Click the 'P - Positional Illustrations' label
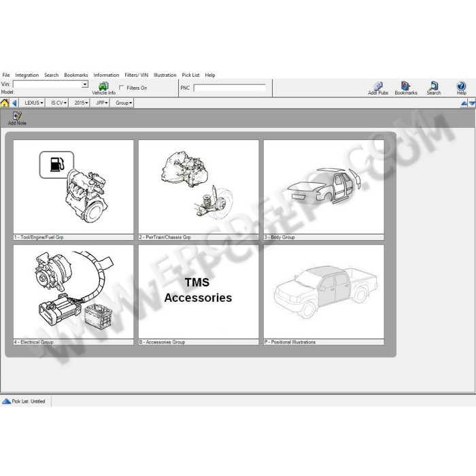Viewport: 476px width, 476px height. click(x=290, y=342)
